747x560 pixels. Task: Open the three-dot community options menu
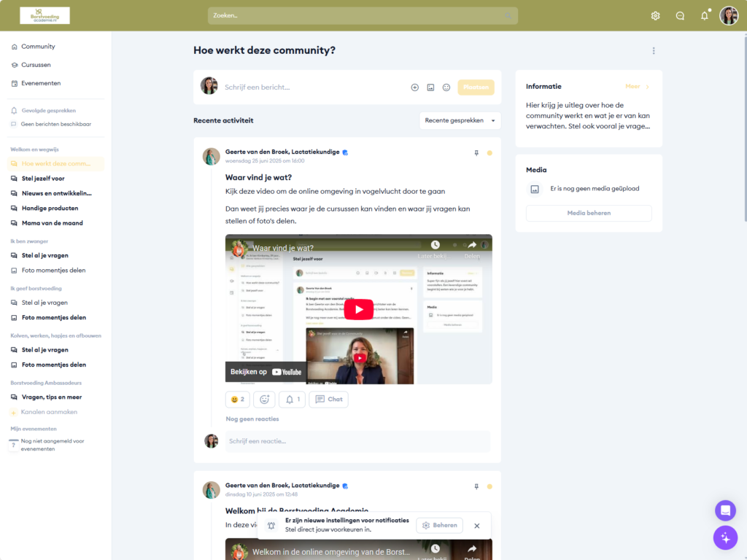654,51
